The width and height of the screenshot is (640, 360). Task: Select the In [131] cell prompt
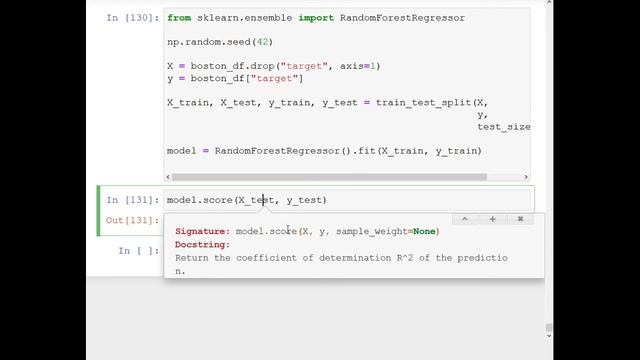(132, 200)
